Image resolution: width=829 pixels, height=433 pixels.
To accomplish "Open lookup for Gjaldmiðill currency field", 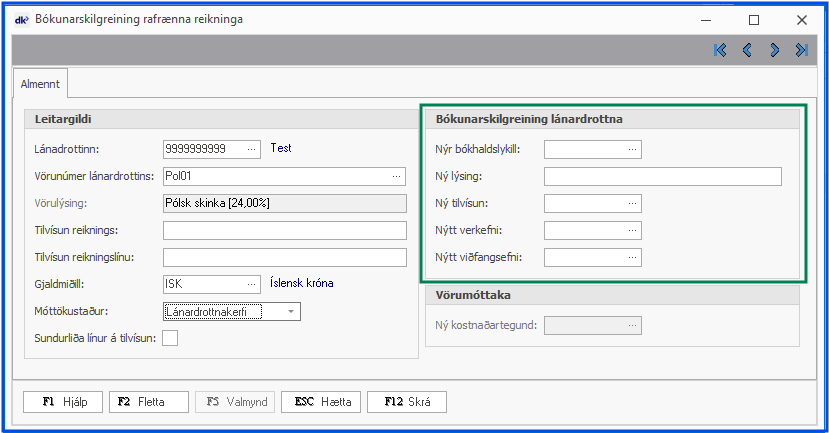I will [251, 284].
